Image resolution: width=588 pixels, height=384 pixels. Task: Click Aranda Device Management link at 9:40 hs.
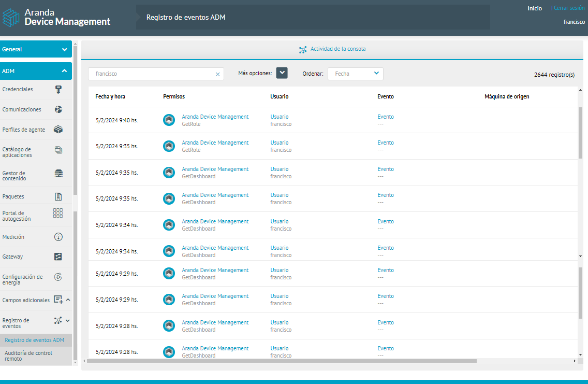click(215, 117)
